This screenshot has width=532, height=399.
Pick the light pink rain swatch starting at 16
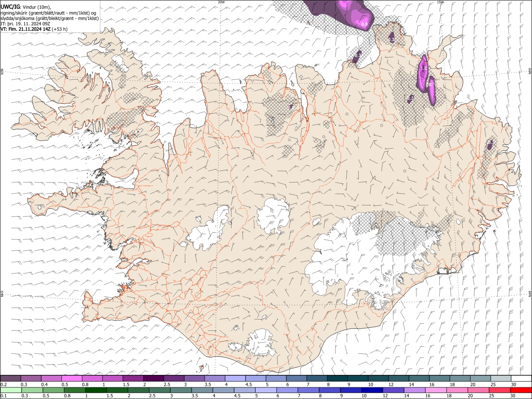436,390
